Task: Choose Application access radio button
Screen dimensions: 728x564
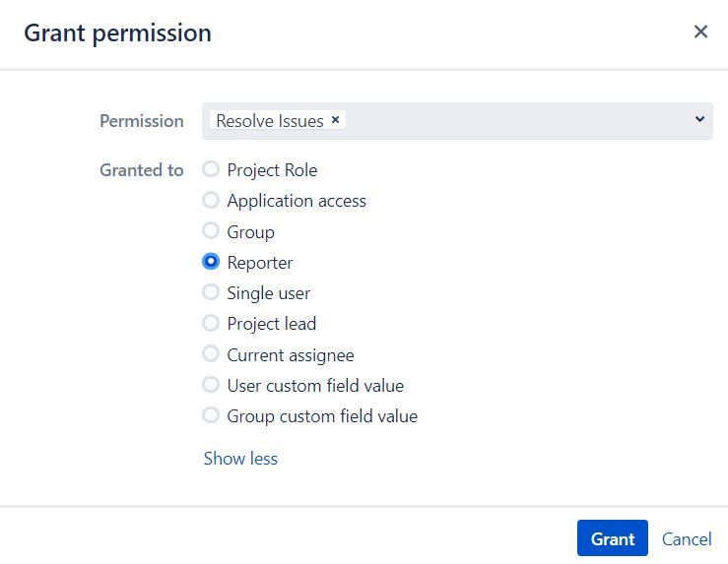Action: coord(211,200)
